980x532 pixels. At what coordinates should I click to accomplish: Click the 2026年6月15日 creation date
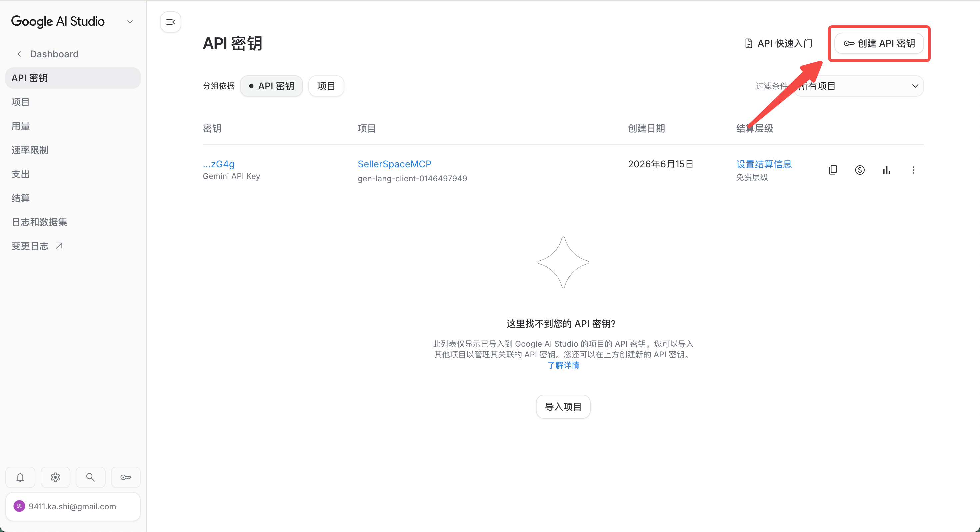660,164
